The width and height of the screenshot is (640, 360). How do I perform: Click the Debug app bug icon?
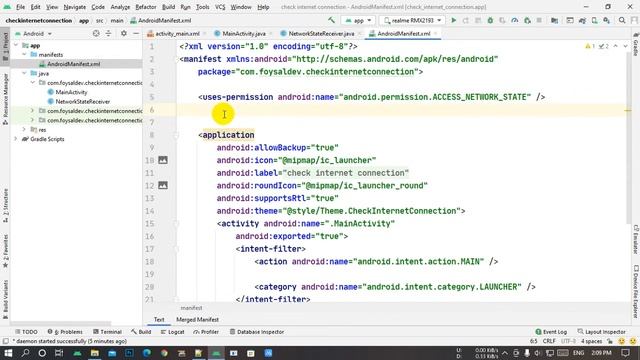point(490,20)
